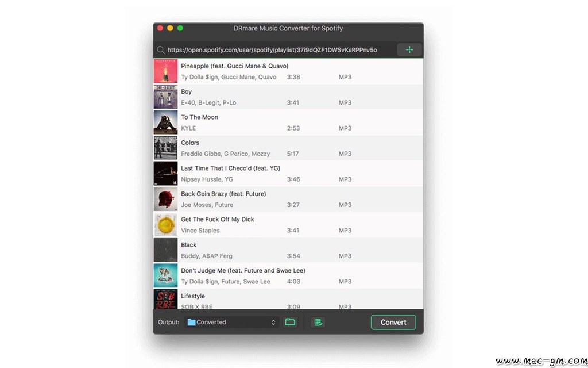Click the MP3 format in Colors row

coord(345,154)
